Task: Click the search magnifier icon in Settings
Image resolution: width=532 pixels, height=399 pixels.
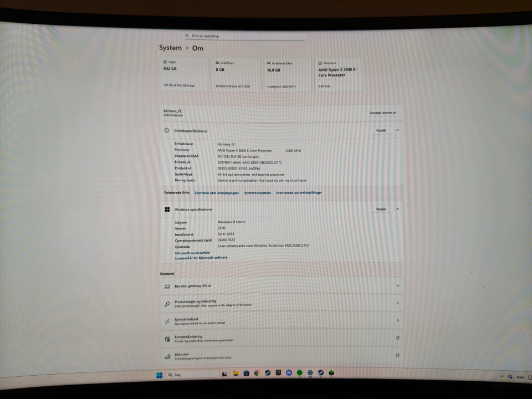Action: (187, 35)
